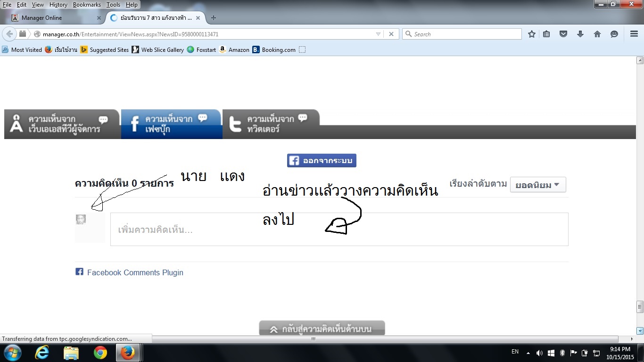Viewport: 644px width, 362px height.
Task: Open the Windows Start orb
Action: [x=12, y=353]
